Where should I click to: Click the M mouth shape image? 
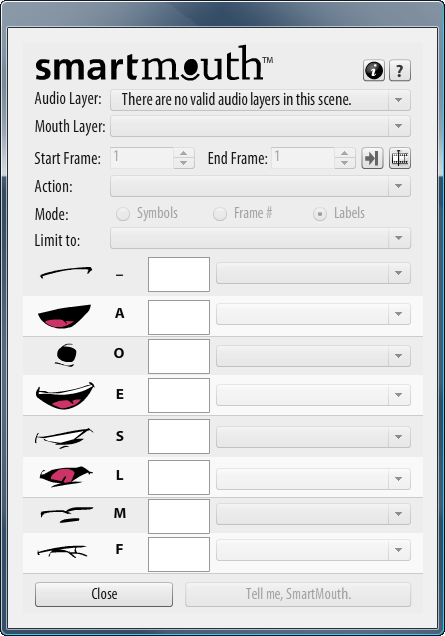67,514
